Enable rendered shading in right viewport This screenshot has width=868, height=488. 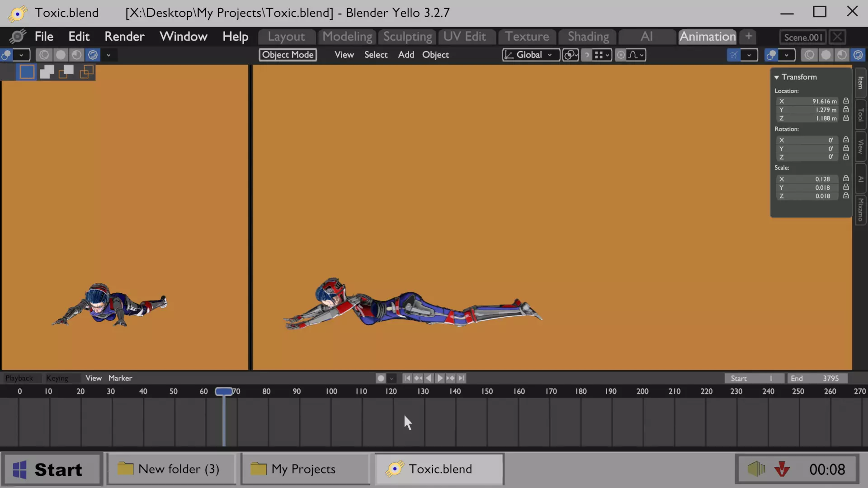coord(858,55)
